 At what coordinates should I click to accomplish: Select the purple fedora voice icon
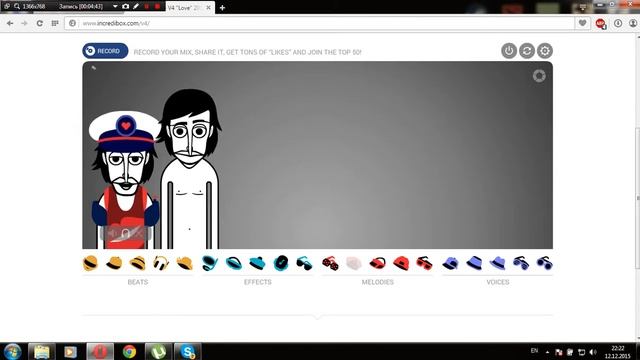tap(498, 263)
